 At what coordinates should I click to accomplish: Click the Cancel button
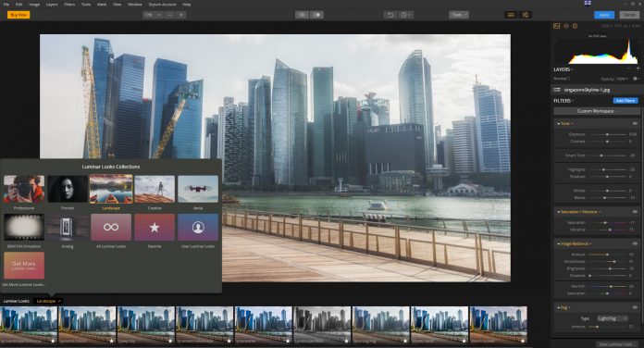[629, 15]
